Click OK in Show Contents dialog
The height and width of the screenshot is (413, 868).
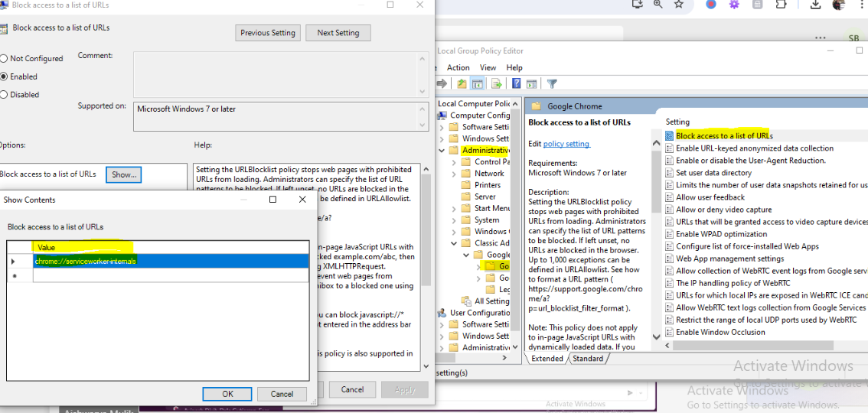coord(227,394)
